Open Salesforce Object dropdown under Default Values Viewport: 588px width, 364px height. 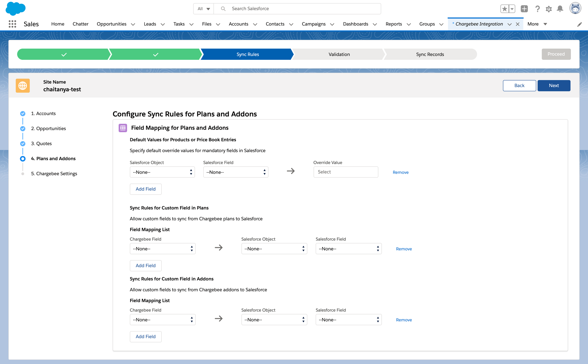pyautogui.click(x=162, y=172)
